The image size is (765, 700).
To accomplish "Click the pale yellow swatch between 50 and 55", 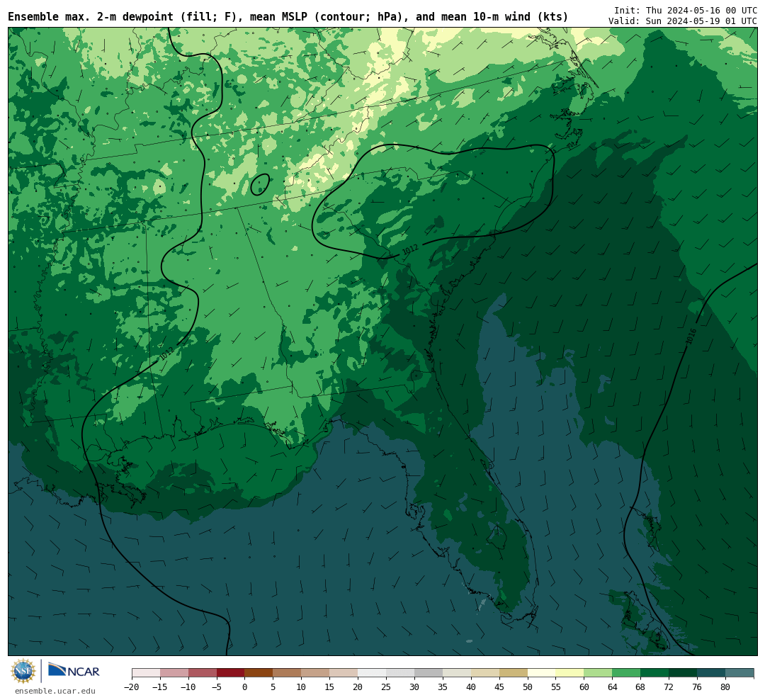I will pos(542,672).
